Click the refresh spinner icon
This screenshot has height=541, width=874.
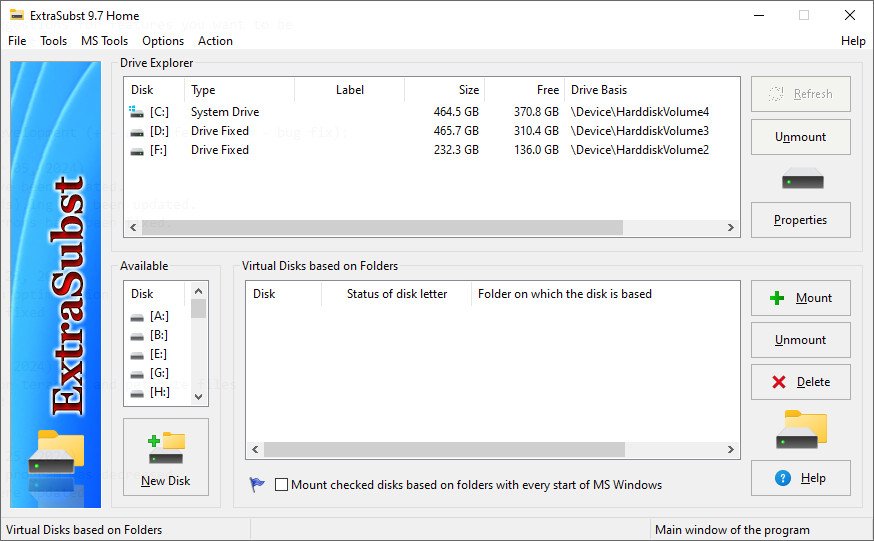pyautogui.click(x=776, y=94)
